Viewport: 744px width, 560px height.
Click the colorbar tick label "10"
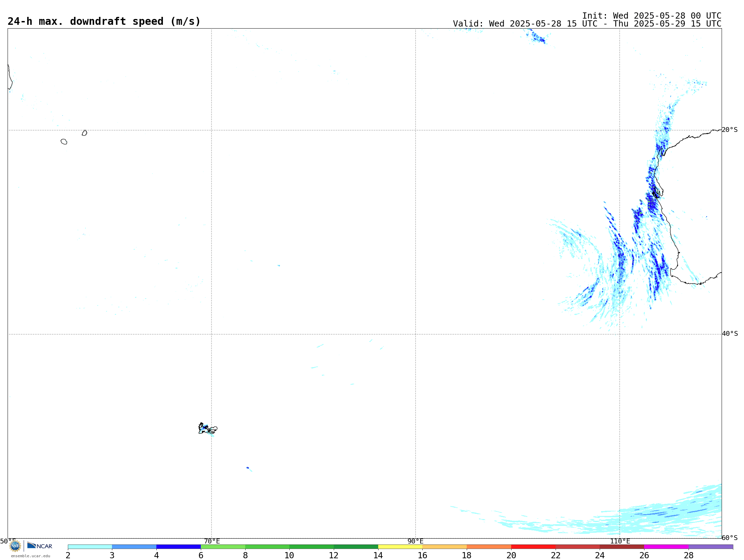pyautogui.click(x=289, y=556)
